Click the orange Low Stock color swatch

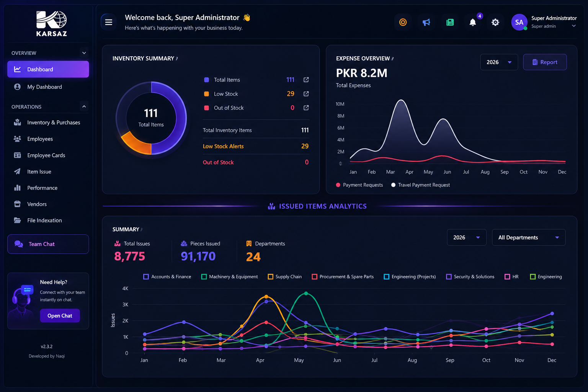206,94
